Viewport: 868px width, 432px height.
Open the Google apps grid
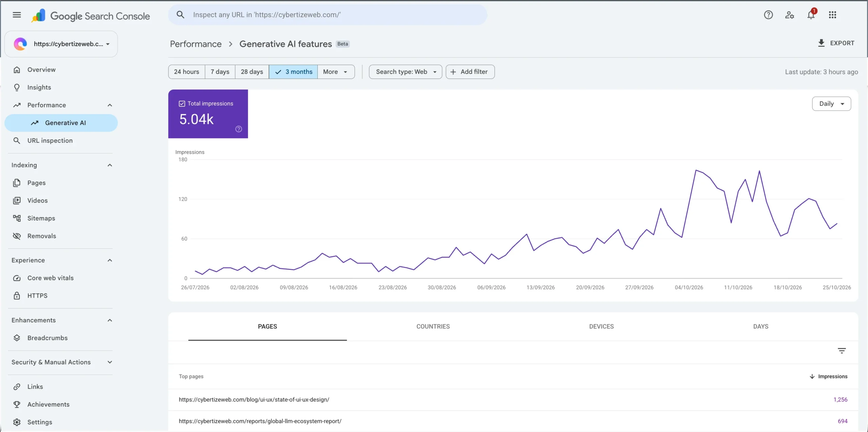point(832,15)
